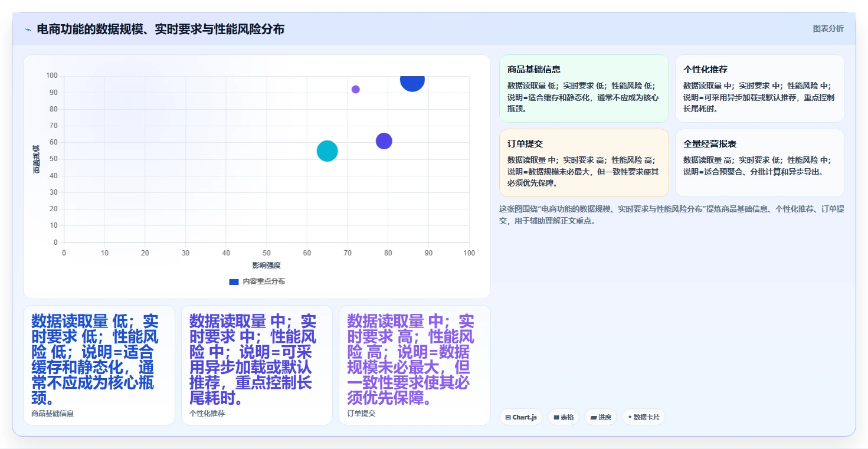Click the Chart.js tag chip

point(520,417)
